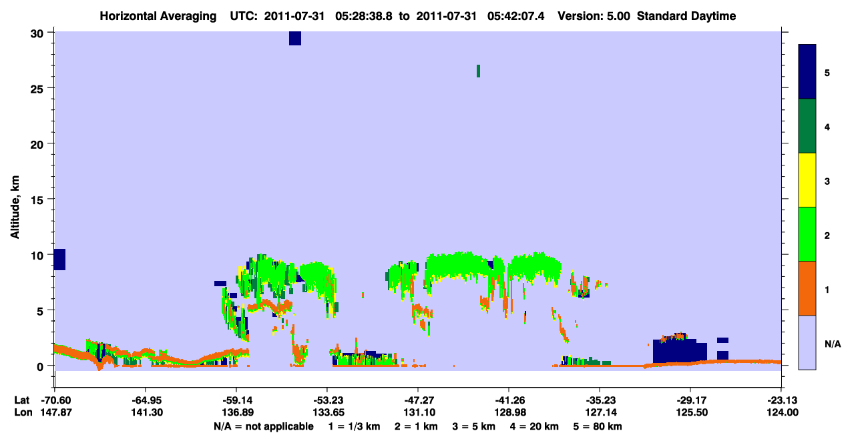Click the latitude value -35.23
This screenshot has width=868, height=445.
600,400
